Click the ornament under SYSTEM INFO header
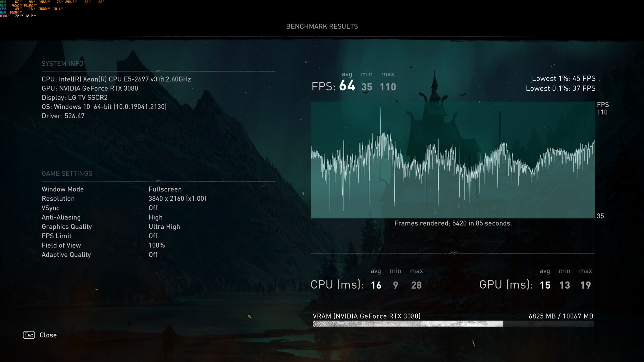The image size is (644, 362). coord(159,71)
